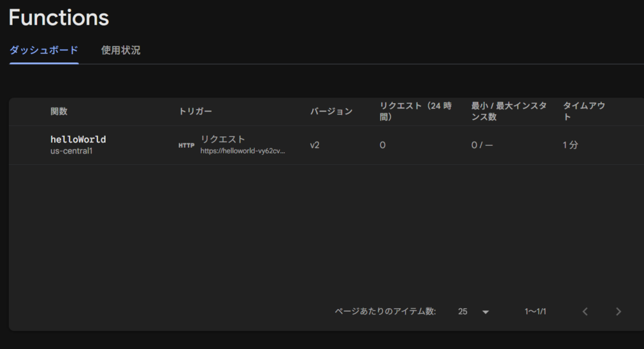This screenshot has height=349, width=644.
Task: Click the トリガー column header
Action: tap(196, 111)
